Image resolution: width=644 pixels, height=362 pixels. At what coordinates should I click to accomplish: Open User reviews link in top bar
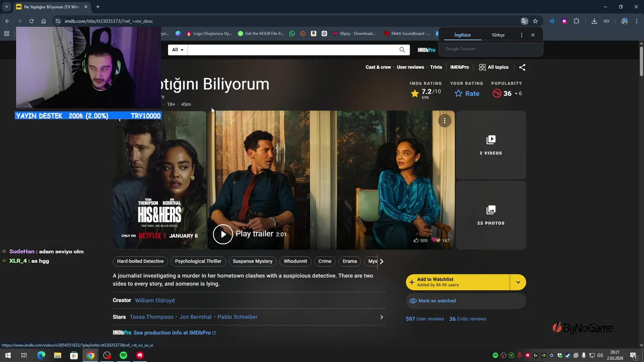pos(410,67)
